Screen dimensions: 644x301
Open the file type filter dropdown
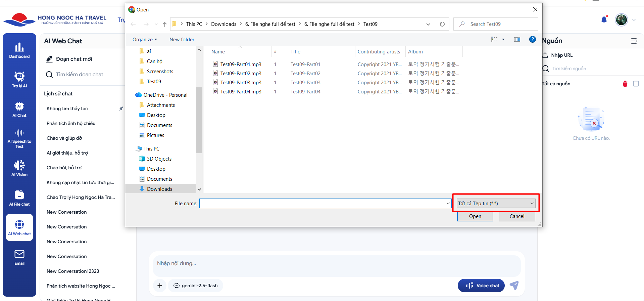point(496,203)
